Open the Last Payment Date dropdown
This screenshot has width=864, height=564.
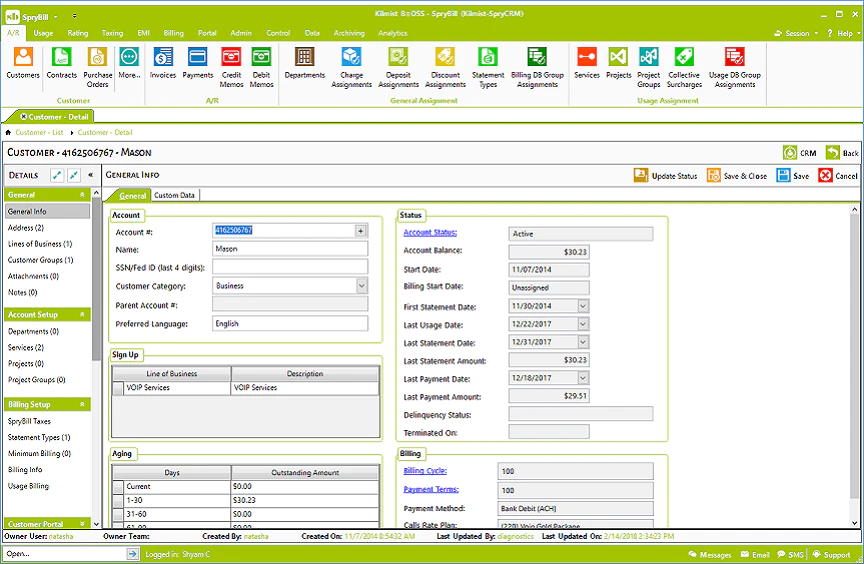pyautogui.click(x=583, y=378)
